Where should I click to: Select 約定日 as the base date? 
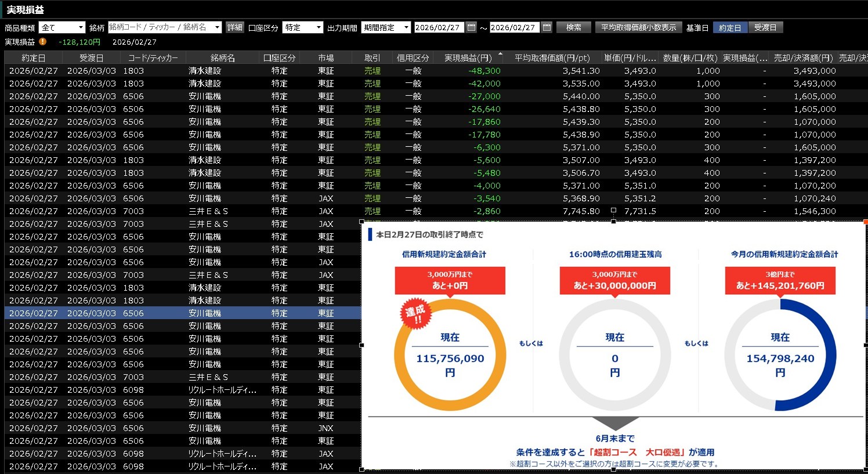(729, 27)
